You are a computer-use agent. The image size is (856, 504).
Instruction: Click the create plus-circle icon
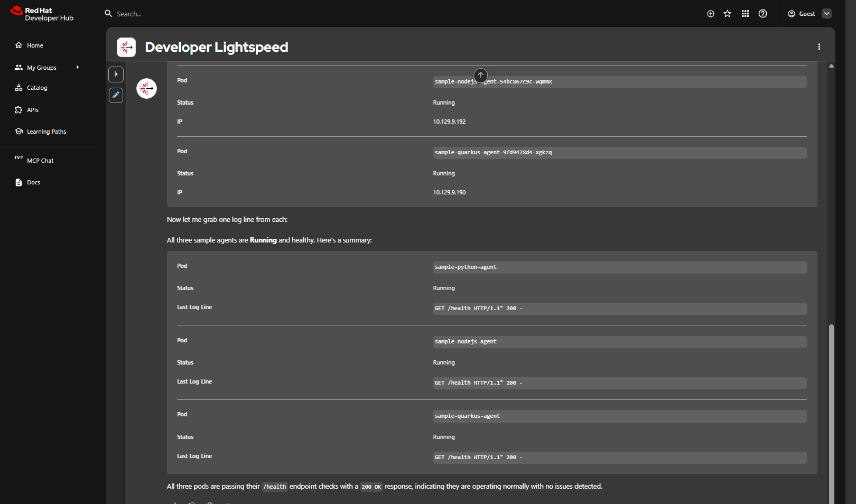tap(711, 14)
